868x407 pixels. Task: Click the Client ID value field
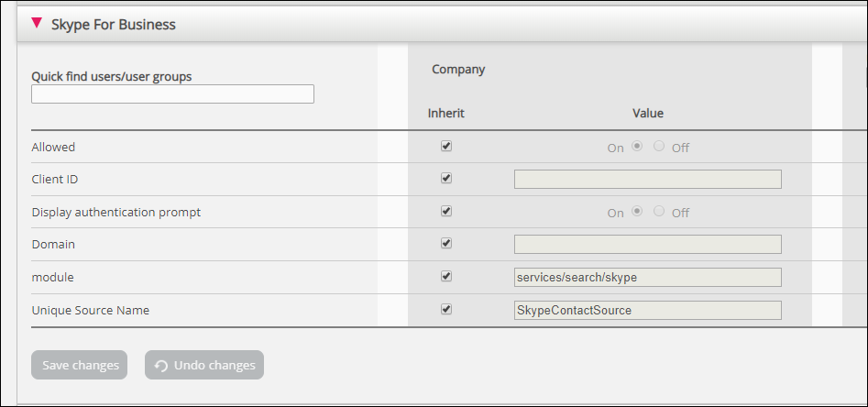[x=647, y=179]
